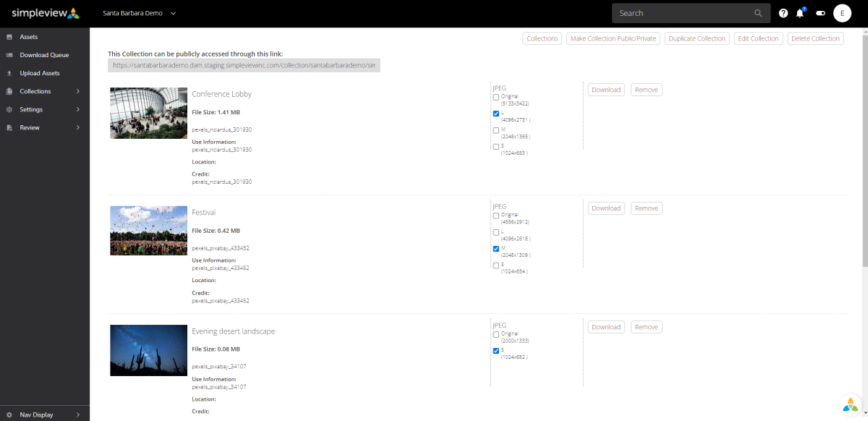
Task: Download the Conference Lobby asset
Action: pos(606,90)
